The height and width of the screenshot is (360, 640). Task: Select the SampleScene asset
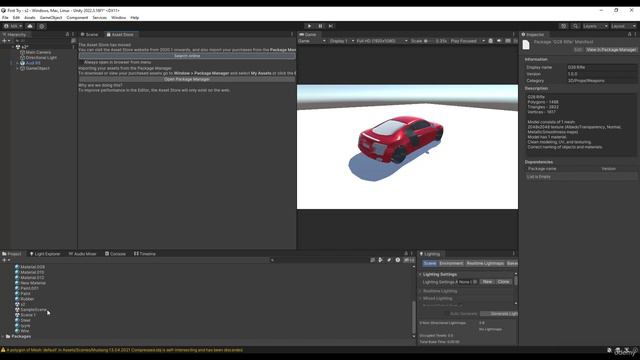(31, 310)
